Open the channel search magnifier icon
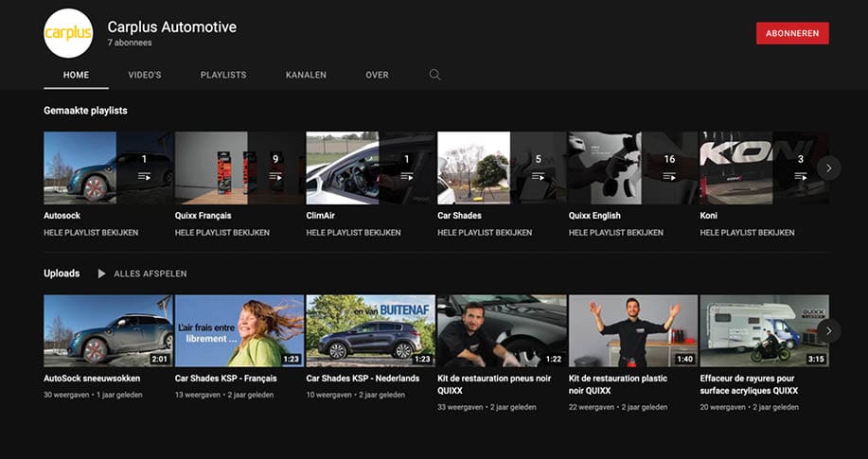This screenshot has width=868, height=459. (x=434, y=75)
